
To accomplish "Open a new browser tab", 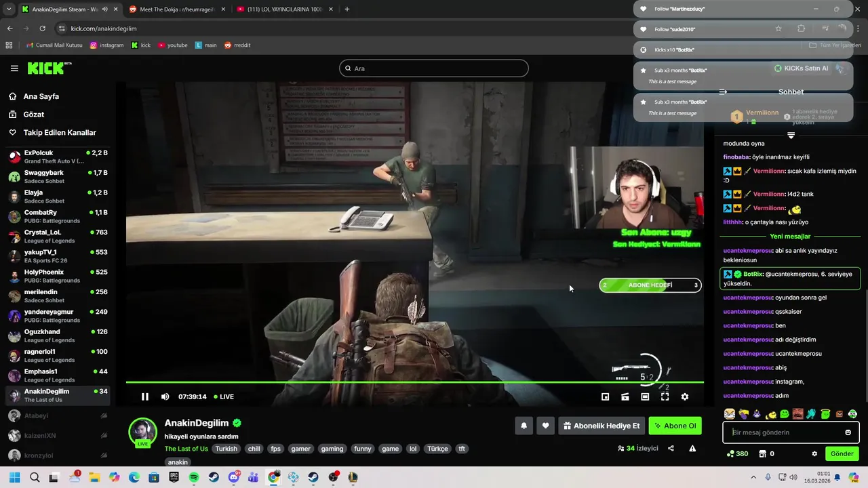I will tap(347, 9).
